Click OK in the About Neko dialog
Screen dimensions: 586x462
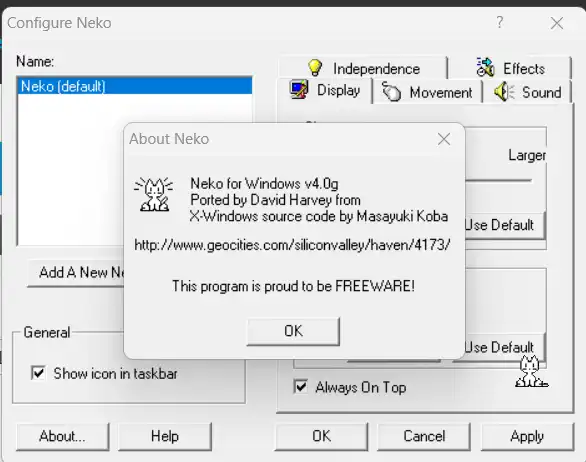293,331
